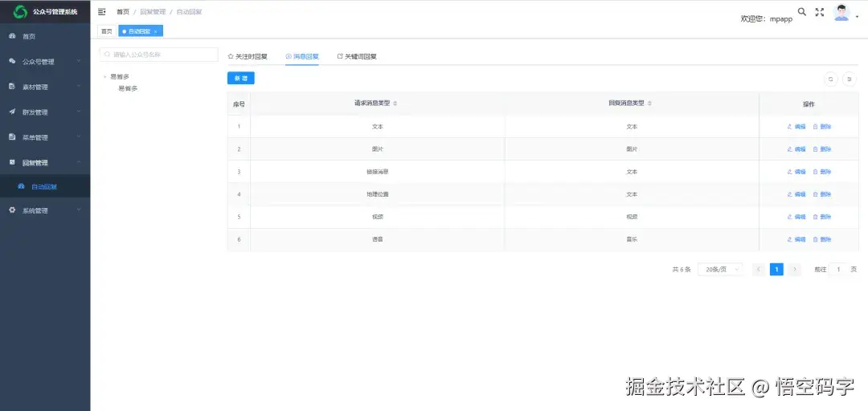This screenshot has width=868, height=411.
Task: Delete the row with request type 文本
Action: [822, 127]
